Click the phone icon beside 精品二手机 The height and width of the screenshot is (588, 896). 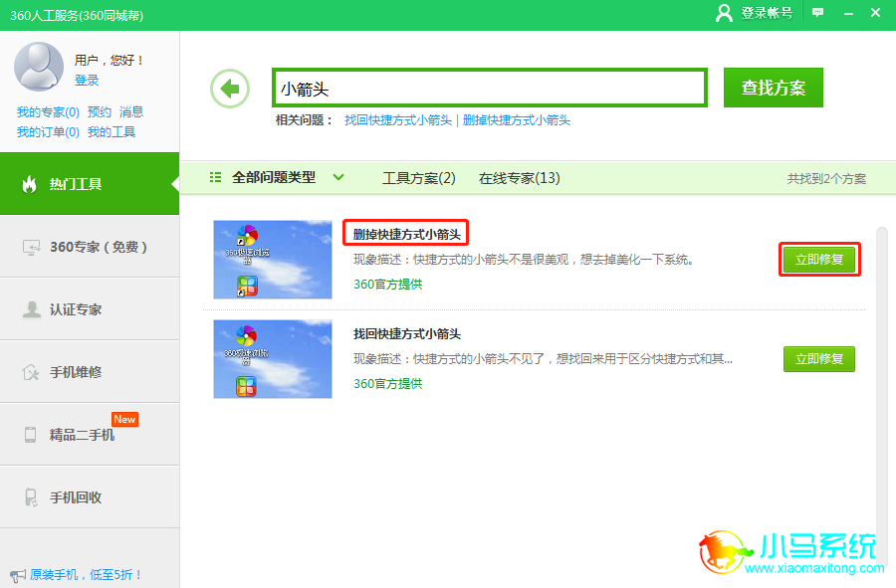(30, 435)
